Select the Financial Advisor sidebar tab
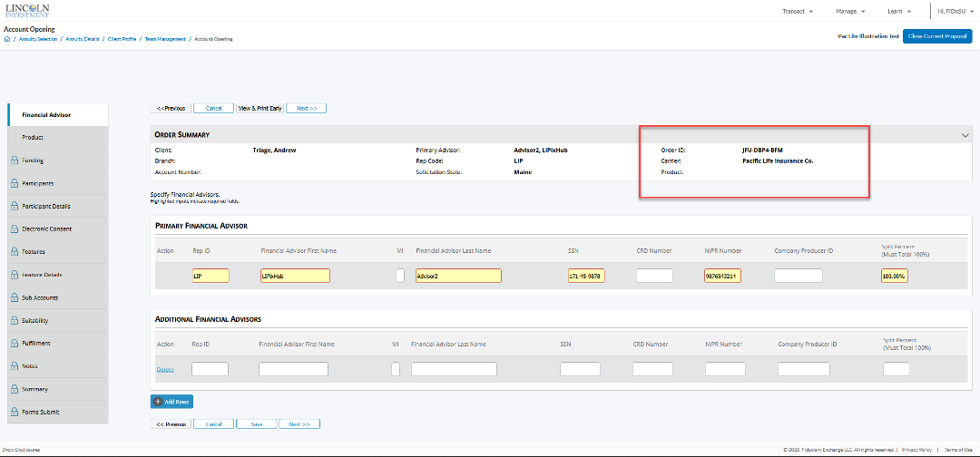980x457 pixels. coord(46,115)
